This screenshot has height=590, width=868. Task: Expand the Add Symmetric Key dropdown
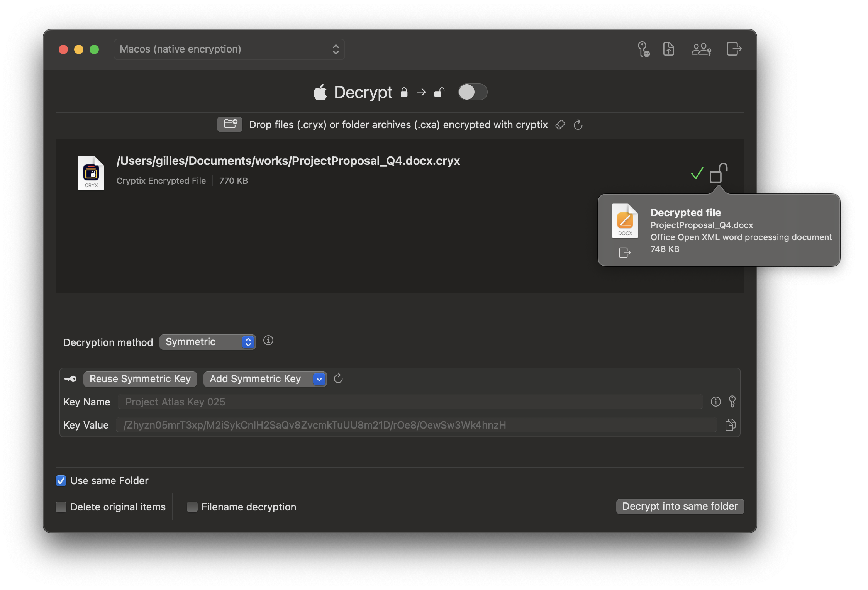pyautogui.click(x=319, y=379)
